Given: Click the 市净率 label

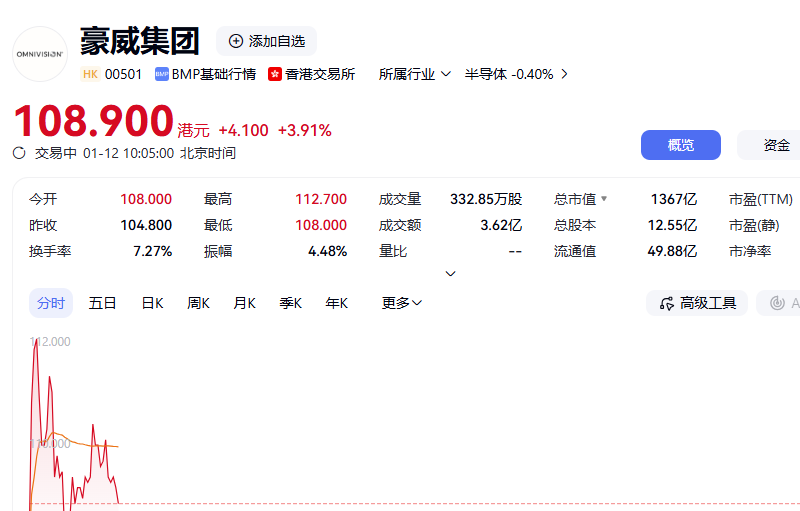Looking at the screenshot, I should [750, 251].
